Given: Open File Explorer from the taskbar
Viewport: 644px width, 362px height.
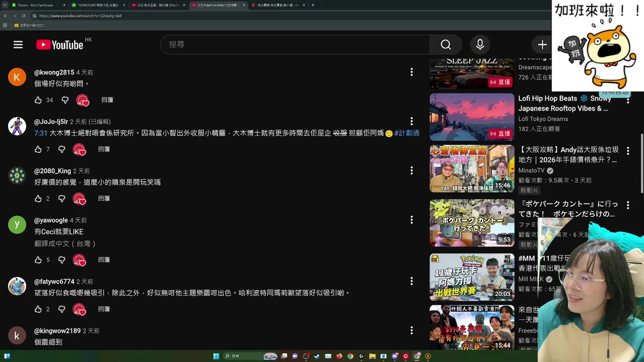Looking at the screenshot, I should [x=372, y=356].
